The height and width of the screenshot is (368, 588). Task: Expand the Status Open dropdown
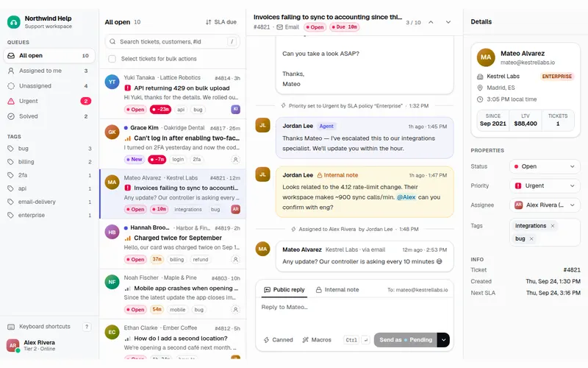[545, 166]
